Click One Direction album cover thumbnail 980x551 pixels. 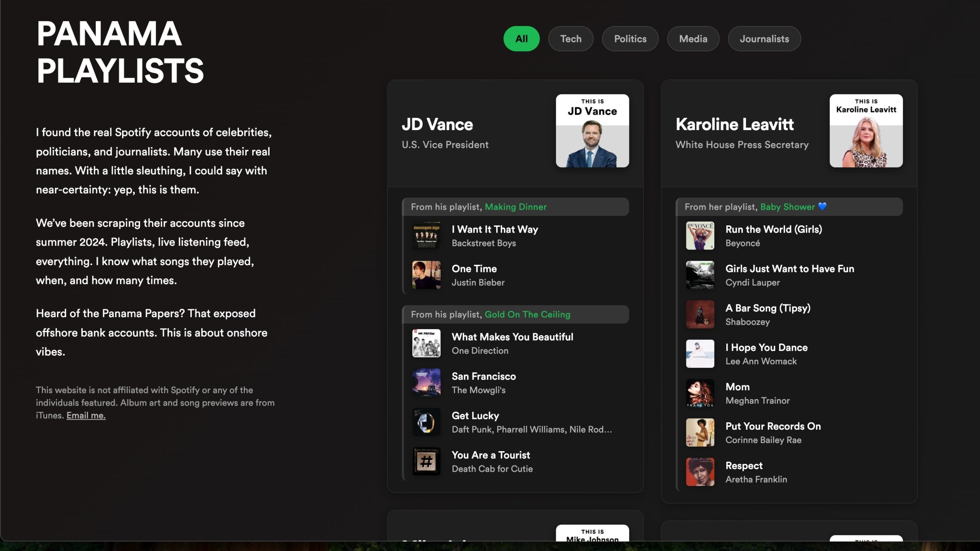click(x=426, y=343)
